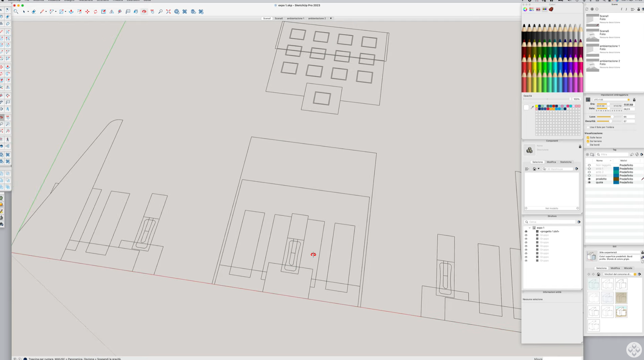Open the Statistiche tab in Componenti

tap(566, 162)
